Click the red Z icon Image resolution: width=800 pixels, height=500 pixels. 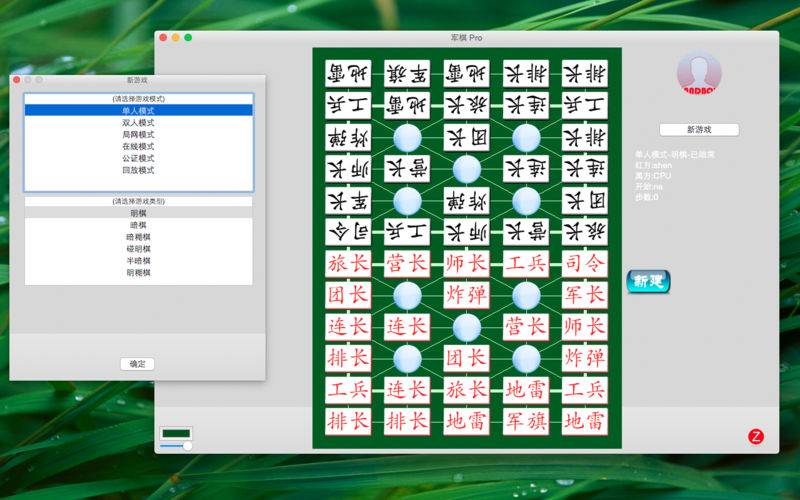click(x=756, y=436)
